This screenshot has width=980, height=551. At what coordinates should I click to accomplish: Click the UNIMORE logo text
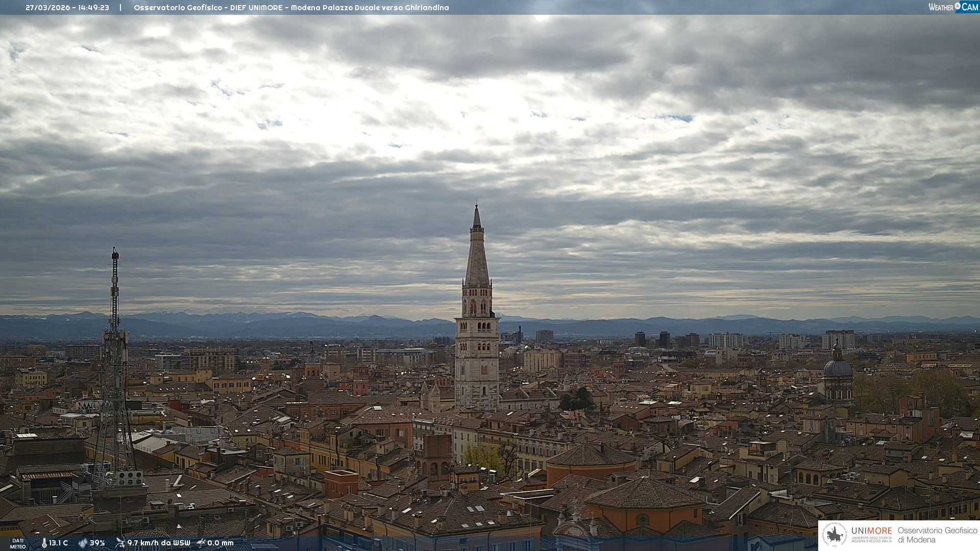pyautogui.click(x=871, y=531)
